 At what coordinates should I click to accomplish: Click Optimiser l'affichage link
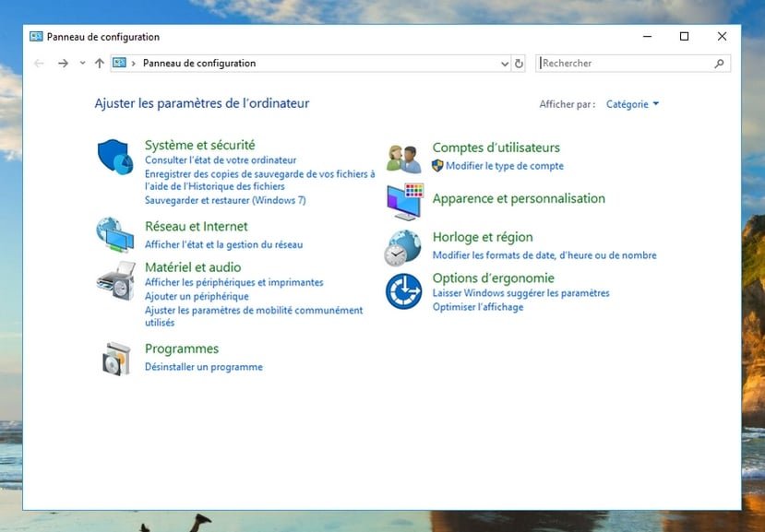click(478, 307)
